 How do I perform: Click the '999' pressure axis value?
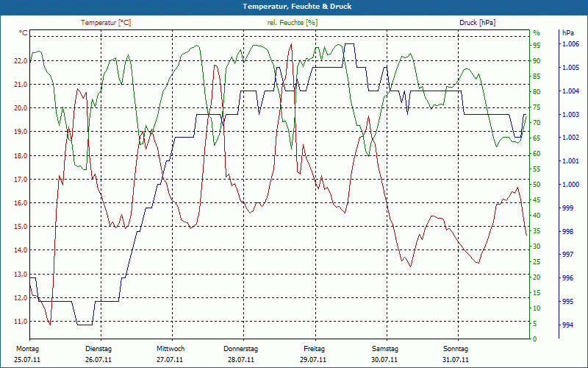[x=568, y=208]
